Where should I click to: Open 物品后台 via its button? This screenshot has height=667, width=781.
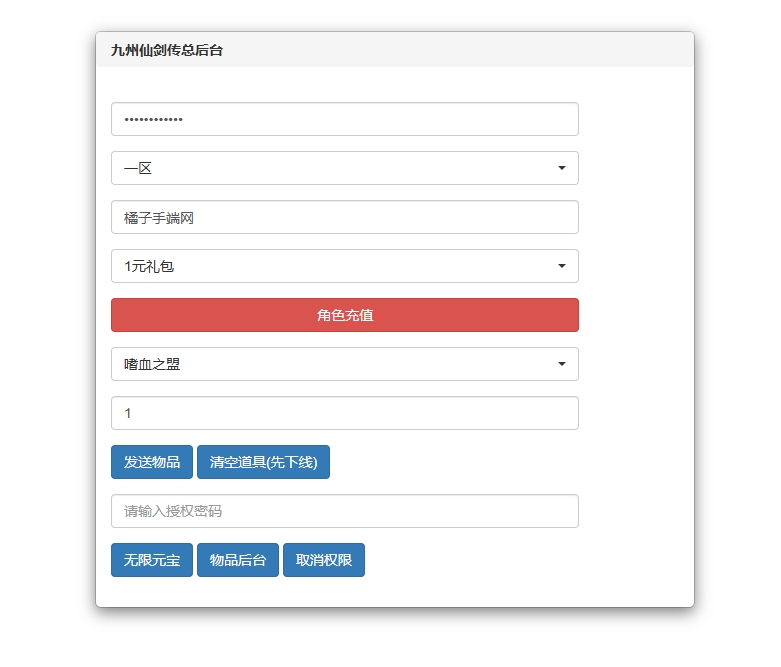(x=238, y=560)
